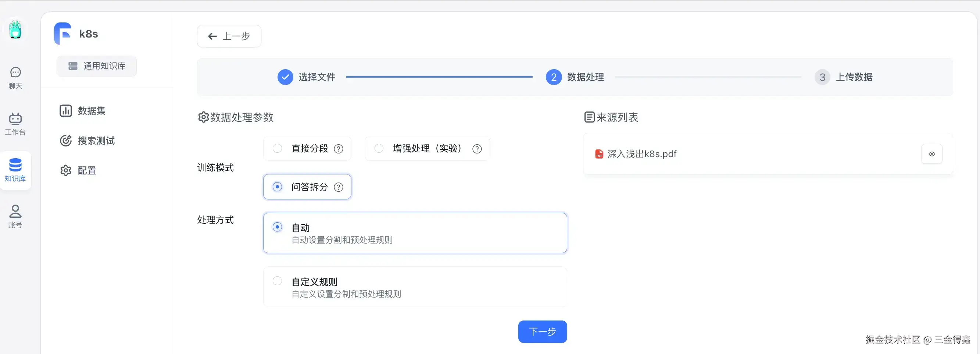Open the 账号 account page
Screen dimensions: 980x354
15,216
